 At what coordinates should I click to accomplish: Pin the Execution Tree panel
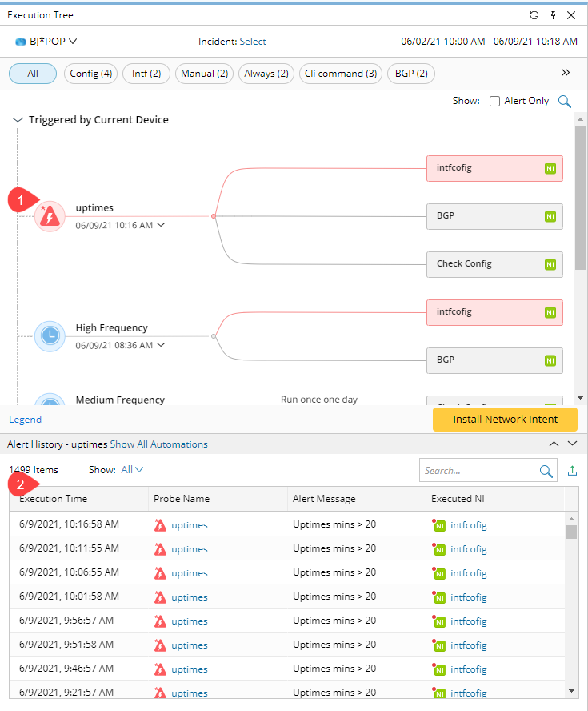pyautogui.click(x=553, y=15)
